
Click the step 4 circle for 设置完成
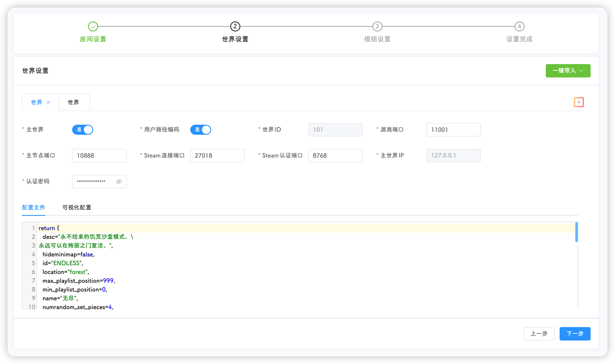click(x=519, y=26)
